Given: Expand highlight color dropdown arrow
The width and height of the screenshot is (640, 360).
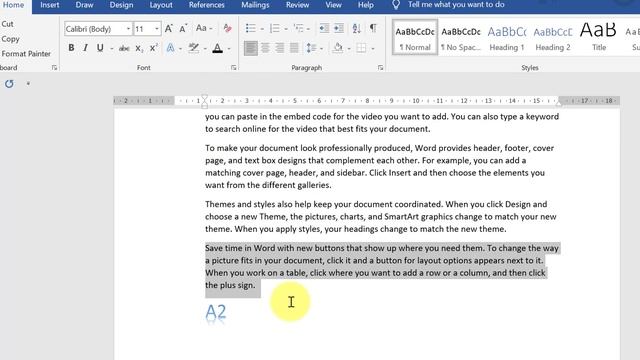Looking at the screenshot, I should coord(205,49).
